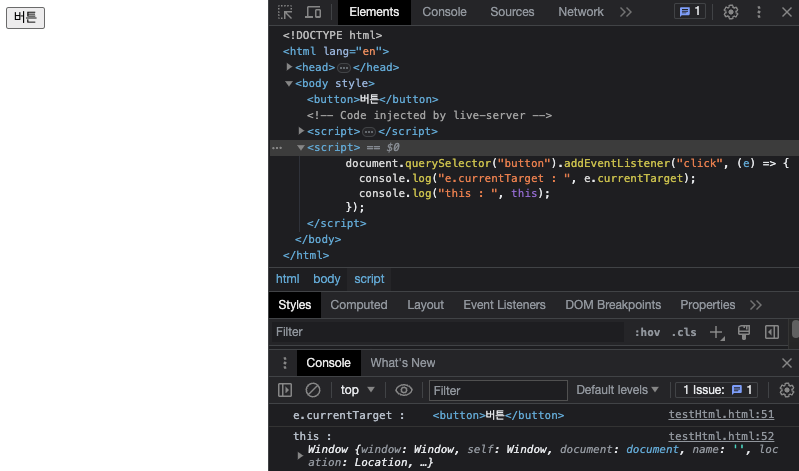799x471 pixels.
Task: Focus the console Filter input
Action: (x=498, y=390)
